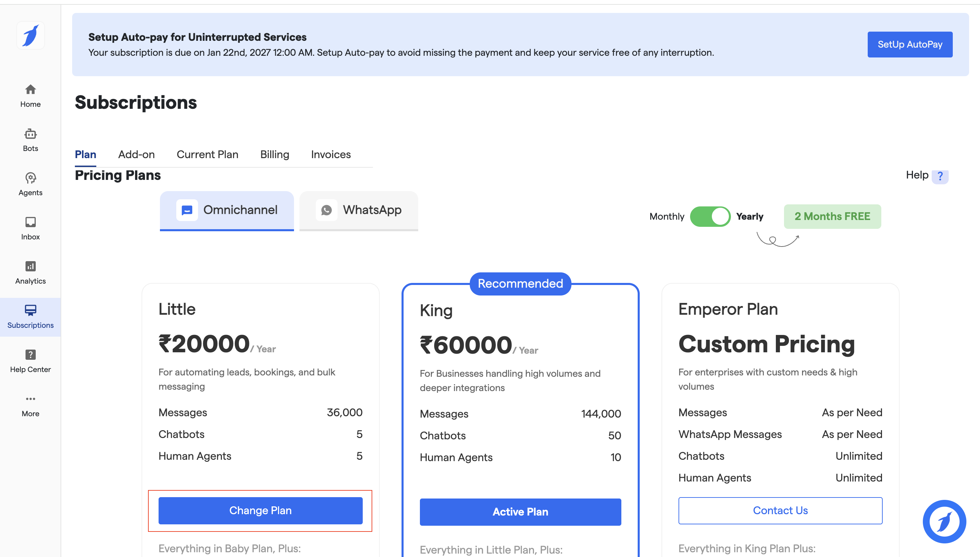This screenshot has width=980, height=557.
Task: Select the WhatsApp pricing tab
Action: coord(359,210)
